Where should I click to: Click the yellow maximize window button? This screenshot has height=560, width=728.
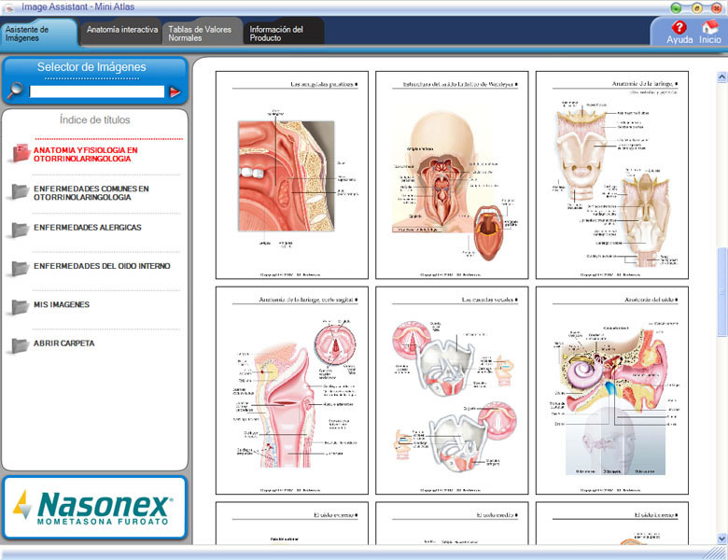(696, 7)
